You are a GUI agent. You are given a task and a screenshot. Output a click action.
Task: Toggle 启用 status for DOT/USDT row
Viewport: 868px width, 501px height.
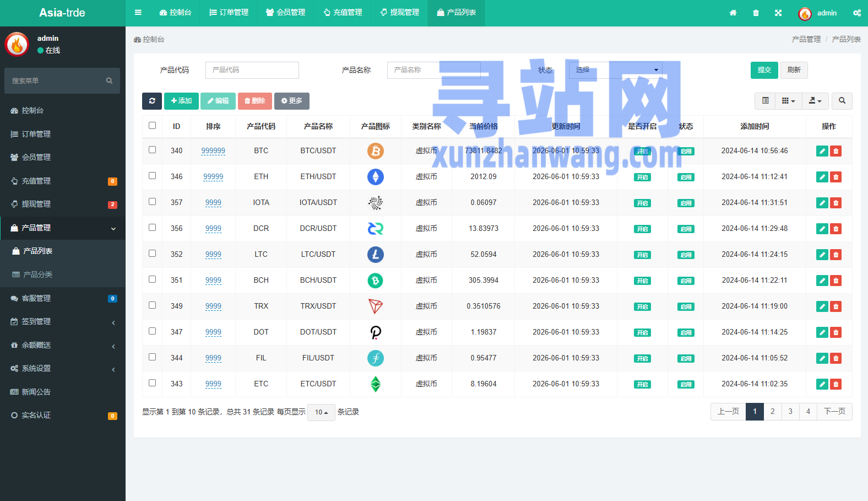click(x=686, y=333)
